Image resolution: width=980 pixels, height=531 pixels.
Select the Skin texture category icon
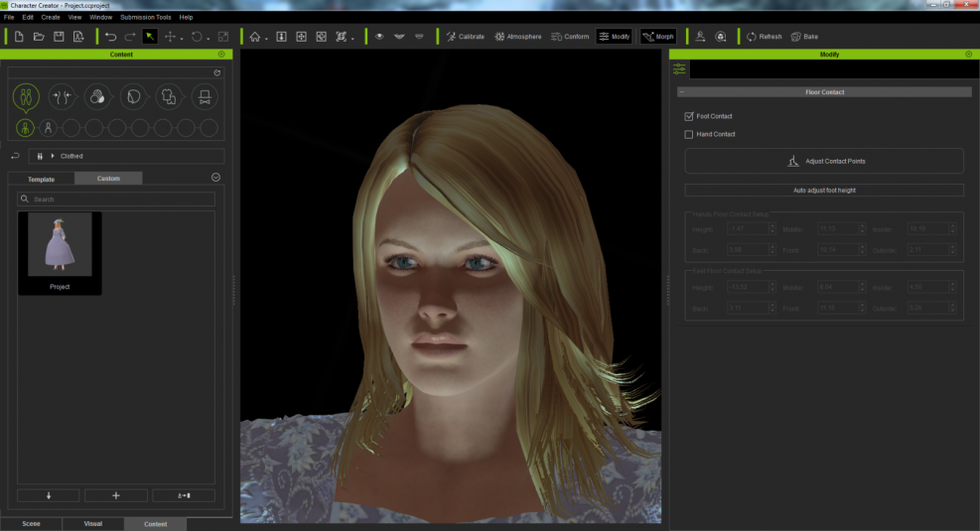tap(96, 97)
